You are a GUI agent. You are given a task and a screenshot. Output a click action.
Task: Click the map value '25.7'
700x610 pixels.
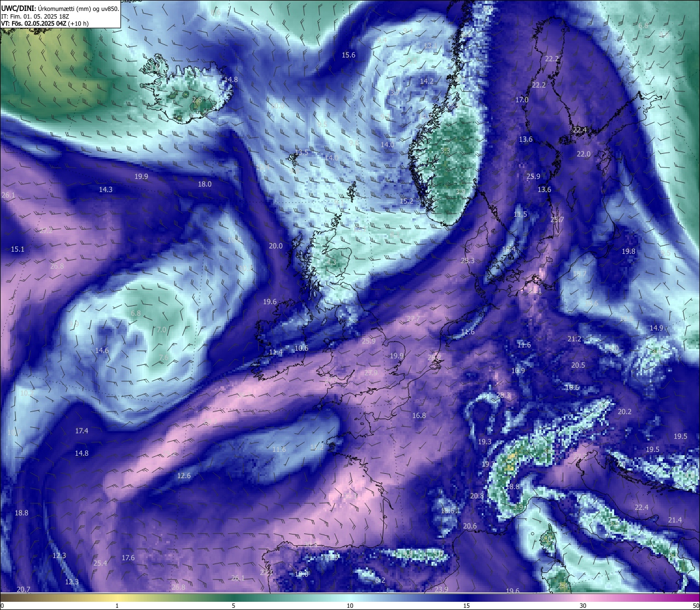(x=557, y=219)
